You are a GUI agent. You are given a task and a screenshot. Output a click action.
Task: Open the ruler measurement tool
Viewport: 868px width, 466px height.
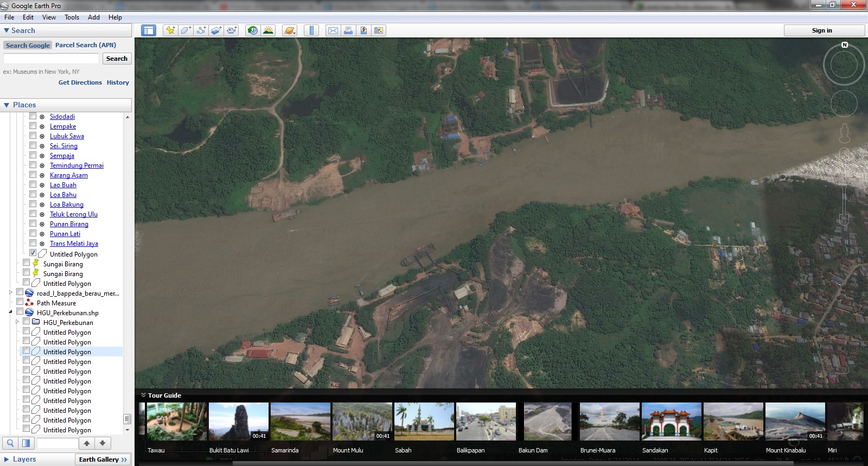(311, 30)
